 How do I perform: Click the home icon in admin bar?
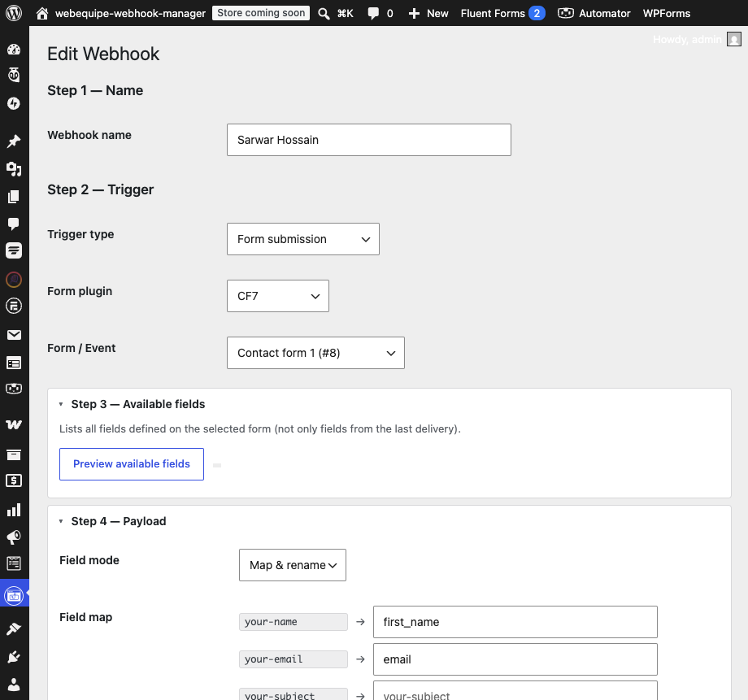[42, 13]
